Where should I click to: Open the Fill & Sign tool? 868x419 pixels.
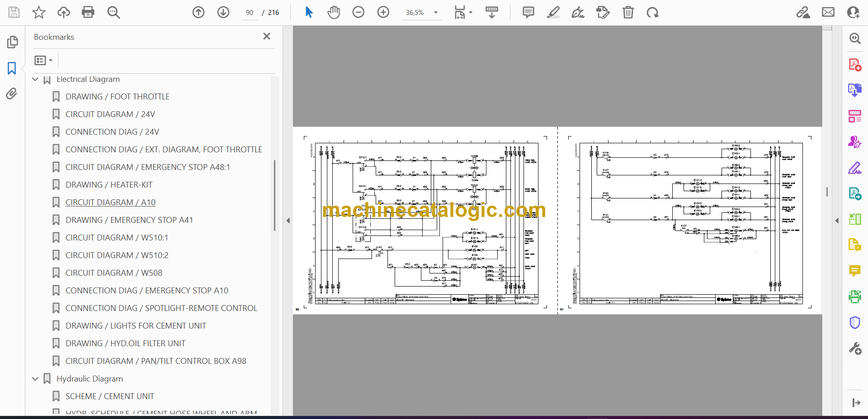click(854, 168)
